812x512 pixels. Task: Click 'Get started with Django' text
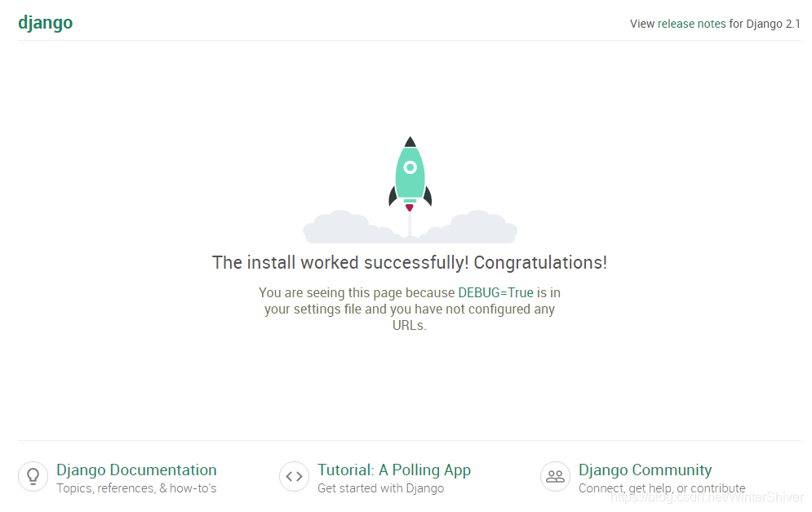click(x=380, y=488)
